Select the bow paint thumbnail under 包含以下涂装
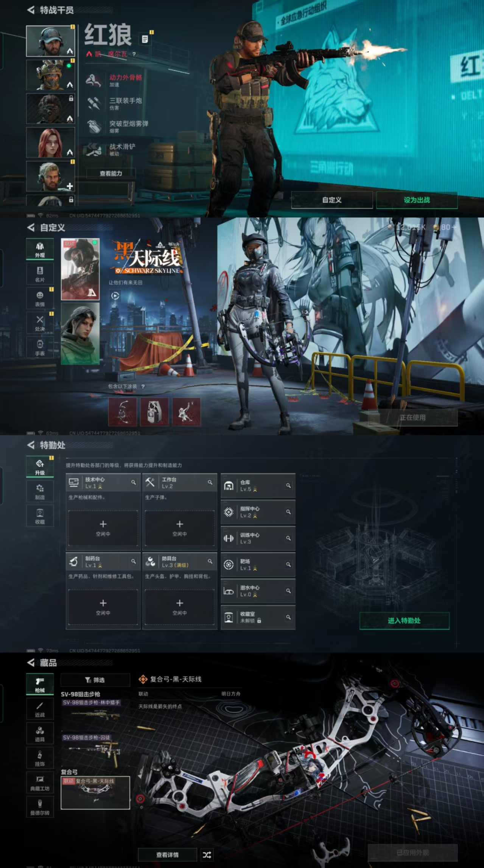This screenshot has width=484, height=868. click(x=123, y=411)
